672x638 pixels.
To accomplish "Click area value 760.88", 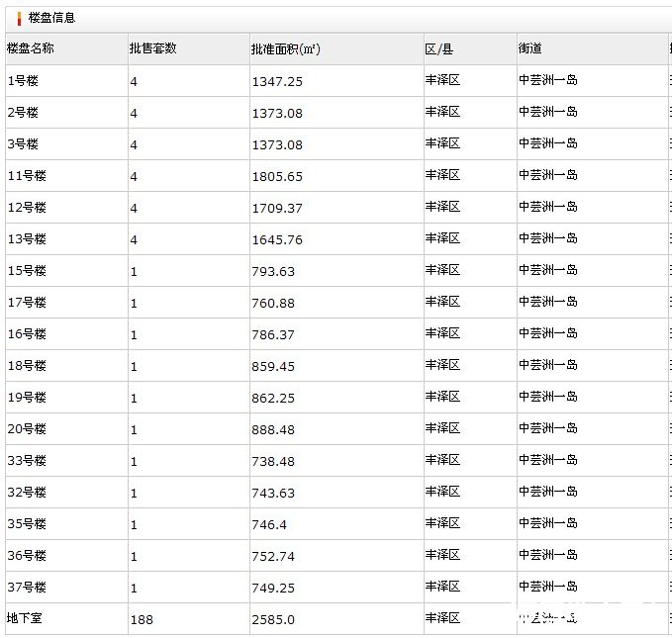I will coord(273,304).
